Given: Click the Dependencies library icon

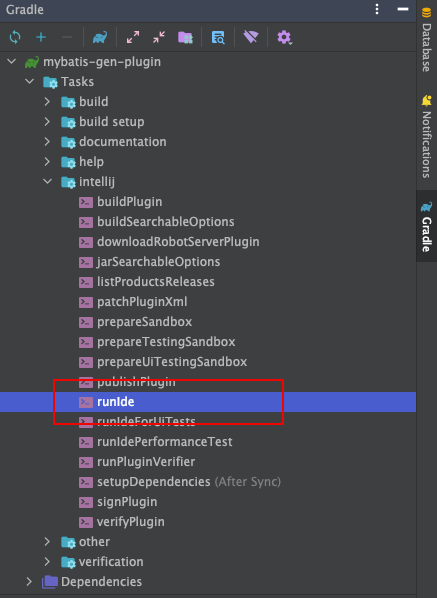Looking at the screenshot, I should pyautogui.click(x=50, y=582).
